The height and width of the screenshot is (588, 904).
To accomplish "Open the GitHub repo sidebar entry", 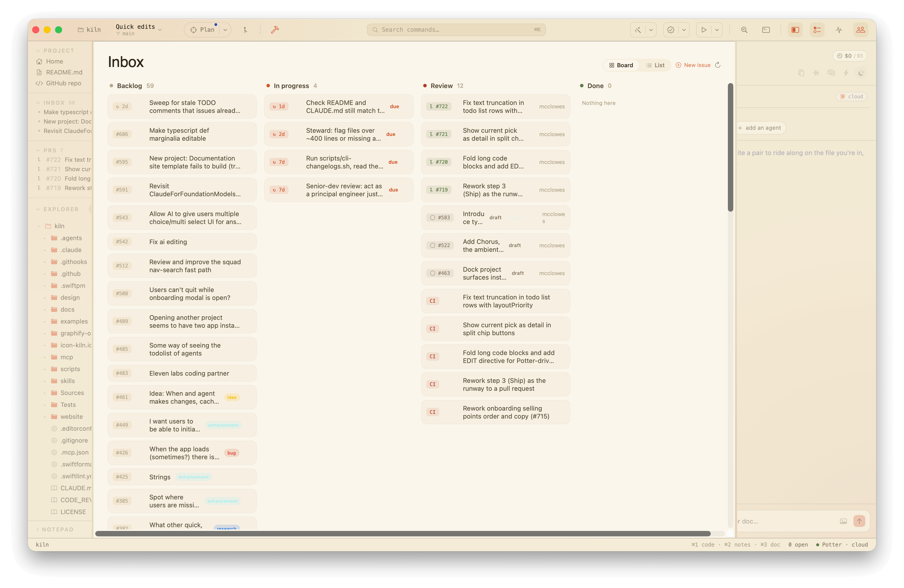I will [59, 83].
